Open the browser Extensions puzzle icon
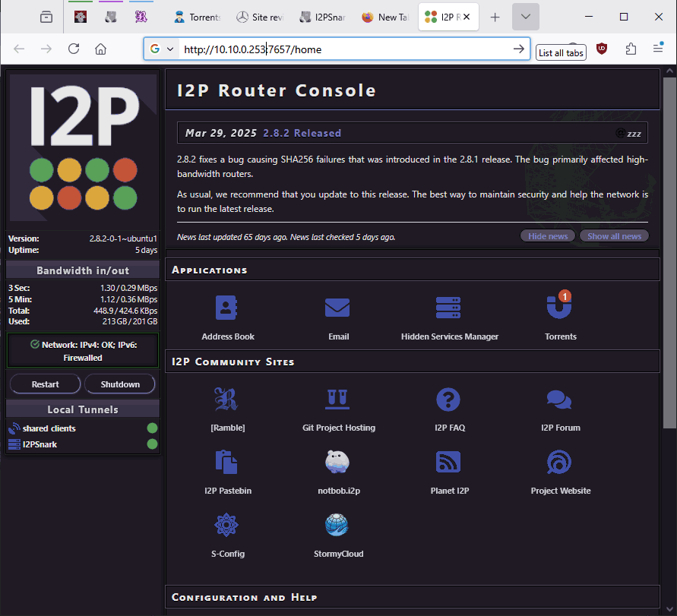This screenshot has width=677, height=616. tap(631, 49)
